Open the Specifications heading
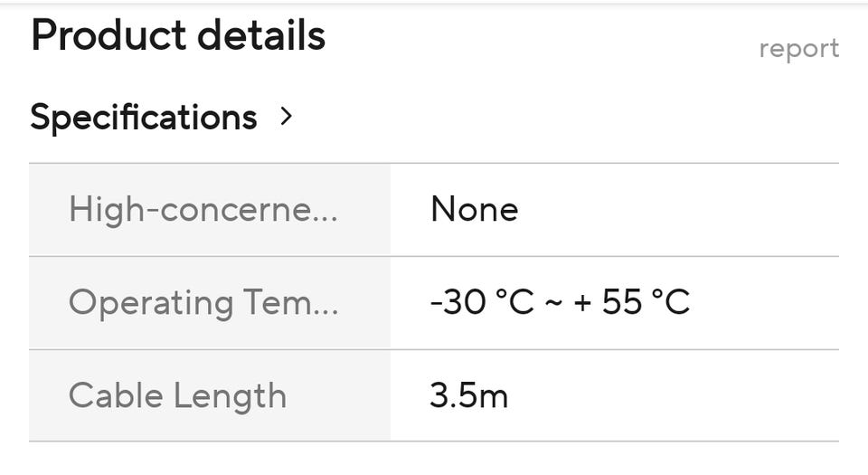Image resolution: width=868 pixels, height=475 pixels. pos(144,118)
